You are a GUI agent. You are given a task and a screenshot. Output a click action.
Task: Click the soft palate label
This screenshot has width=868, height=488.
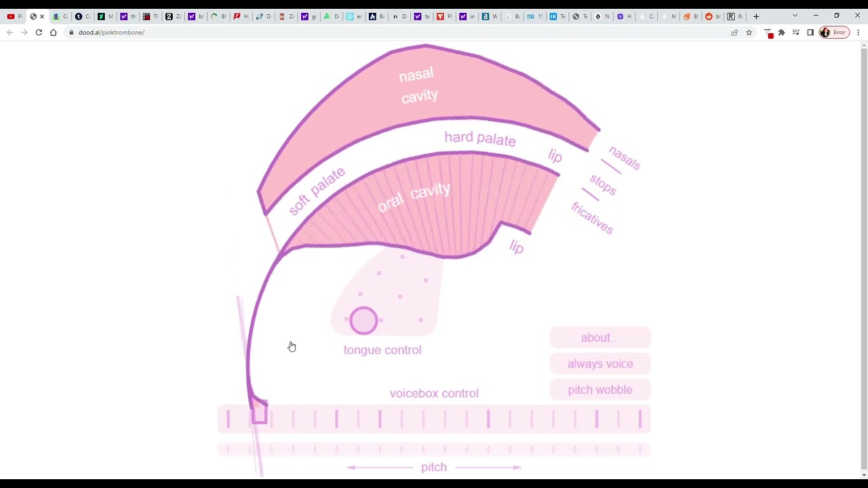(x=317, y=191)
